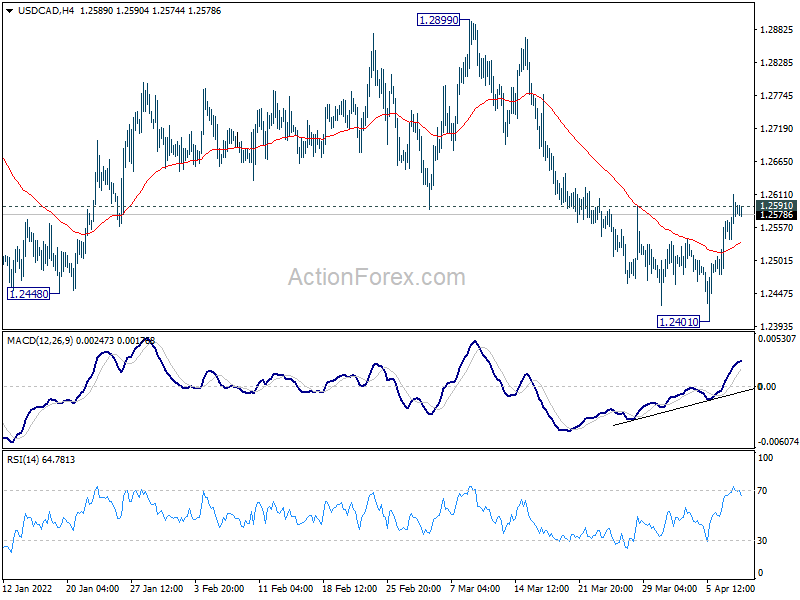Click the 1.25910 price tag on axis
Viewport: 800px width, 600px height.
777,206
